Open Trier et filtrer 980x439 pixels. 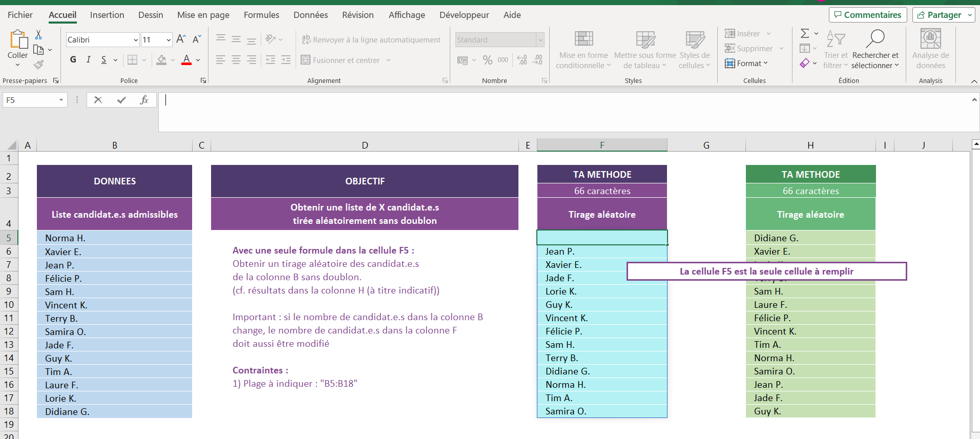(x=836, y=50)
